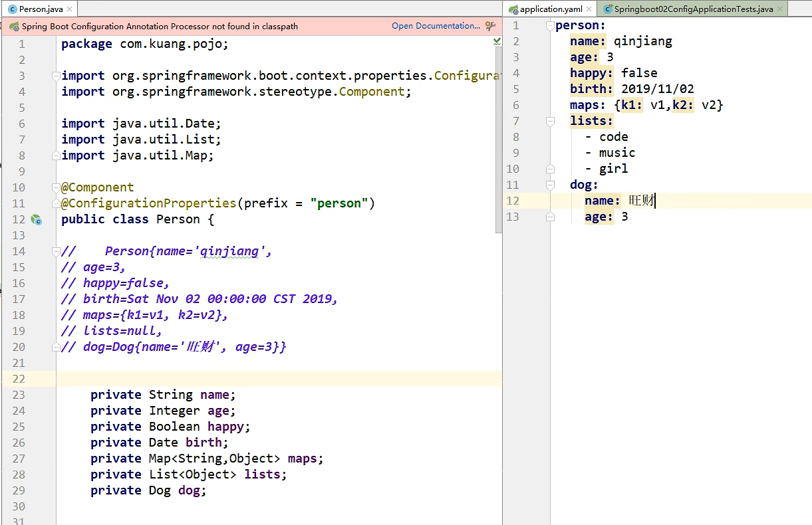Collapse the @Component annotation fold marker
Image resolution: width=812 pixels, height=525 pixels.
pyautogui.click(x=57, y=187)
